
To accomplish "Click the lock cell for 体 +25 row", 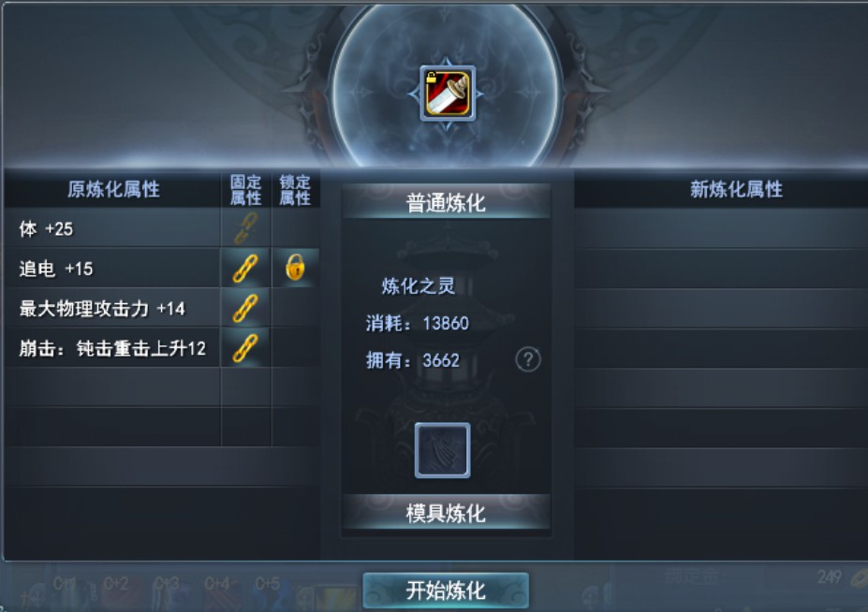I will click(x=296, y=228).
